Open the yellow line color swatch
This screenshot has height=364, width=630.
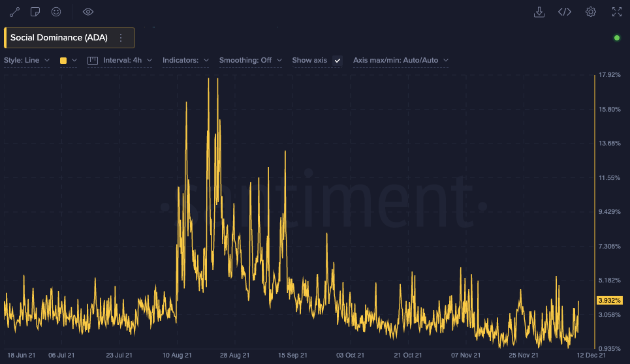[67, 61]
